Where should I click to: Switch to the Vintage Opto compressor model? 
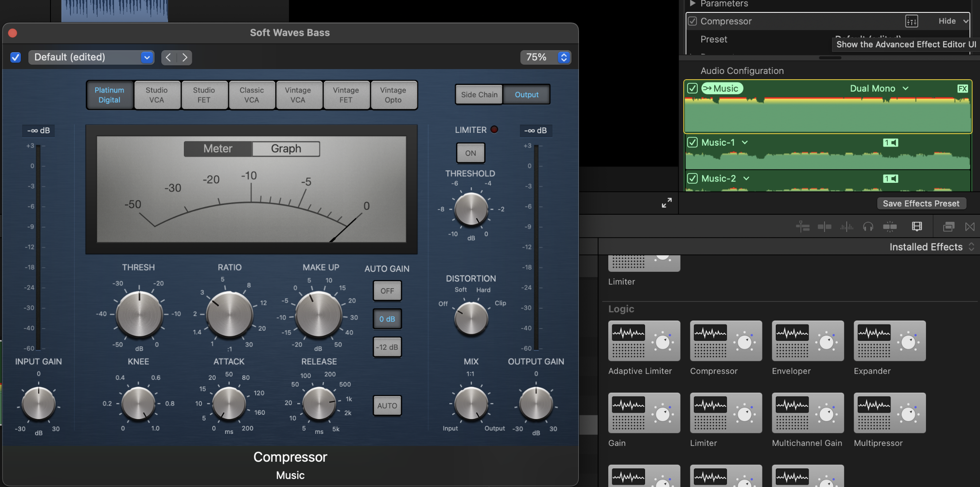point(393,95)
